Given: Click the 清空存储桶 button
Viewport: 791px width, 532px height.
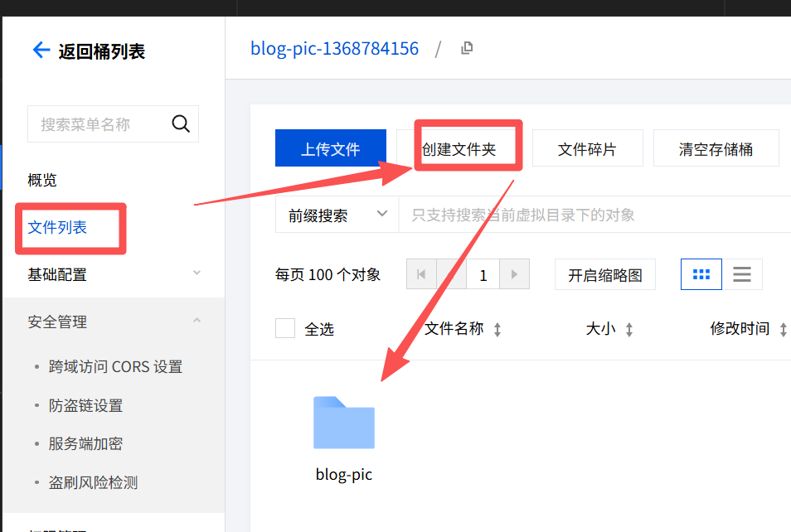Looking at the screenshot, I should click(x=716, y=149).
